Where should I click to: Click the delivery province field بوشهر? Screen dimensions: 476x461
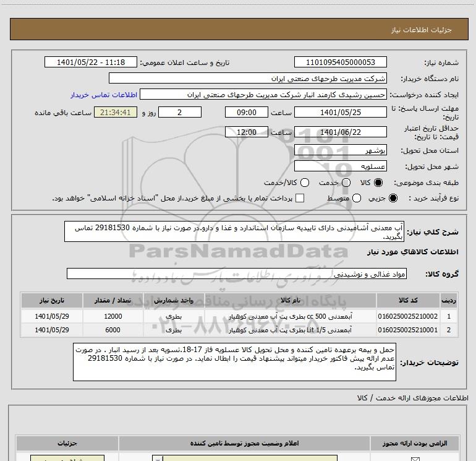tap(340, 150)
